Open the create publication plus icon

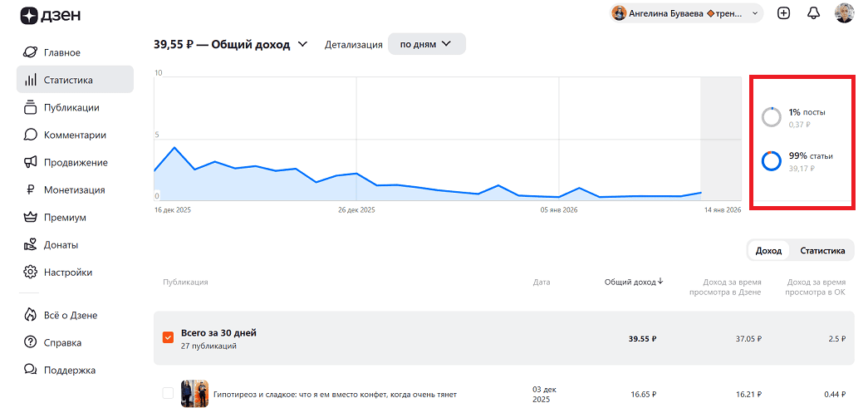click(x=783, y=13)
